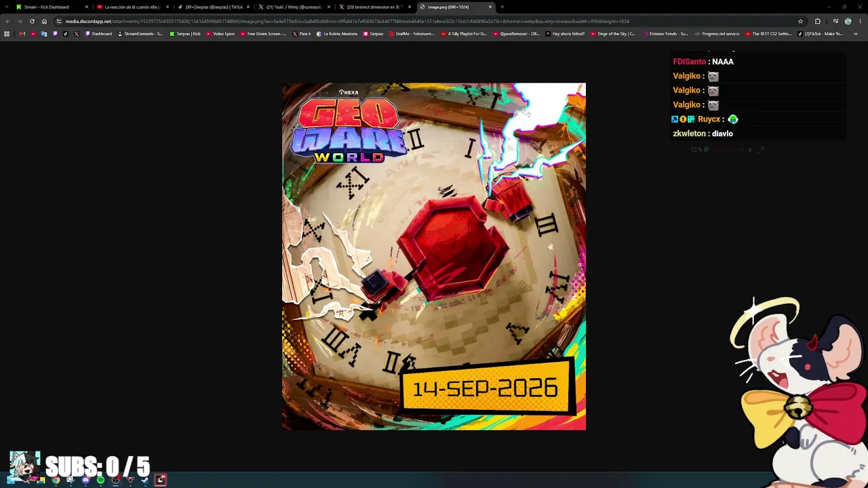Reload the current page
868x488 pixels.
click(x=32, y=21)
